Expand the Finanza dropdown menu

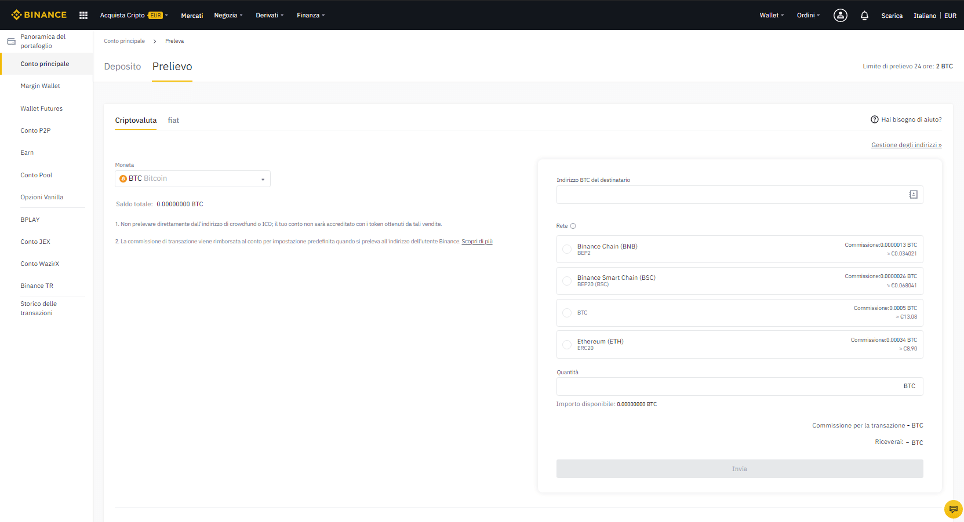(310, 15)
